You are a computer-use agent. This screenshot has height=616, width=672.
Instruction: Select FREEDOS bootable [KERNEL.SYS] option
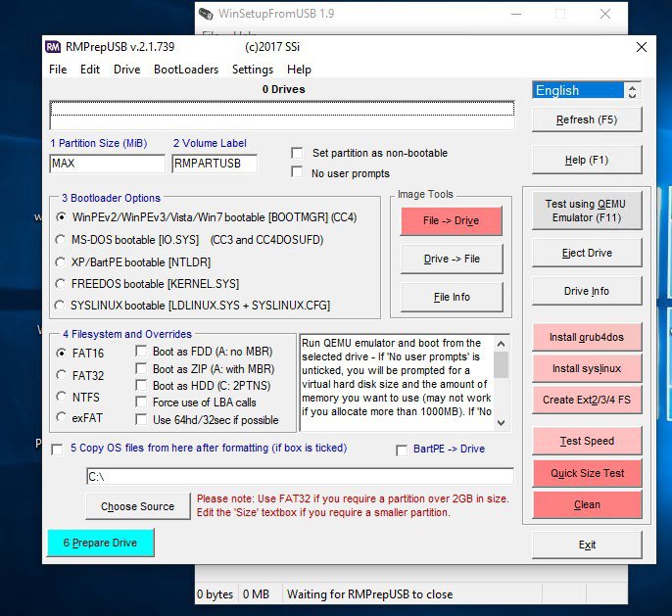coord(61,284)
